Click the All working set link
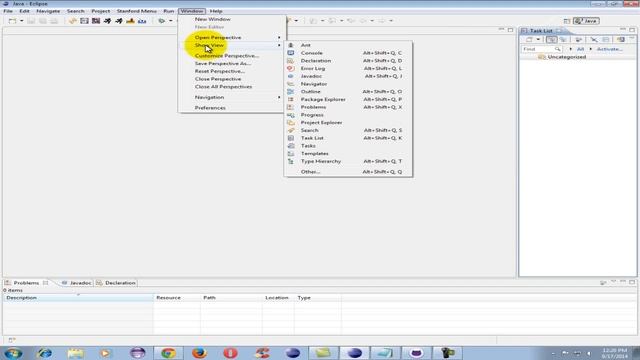Image resolution: width=640 pixels, height=360 pixels. coord(580,49)
